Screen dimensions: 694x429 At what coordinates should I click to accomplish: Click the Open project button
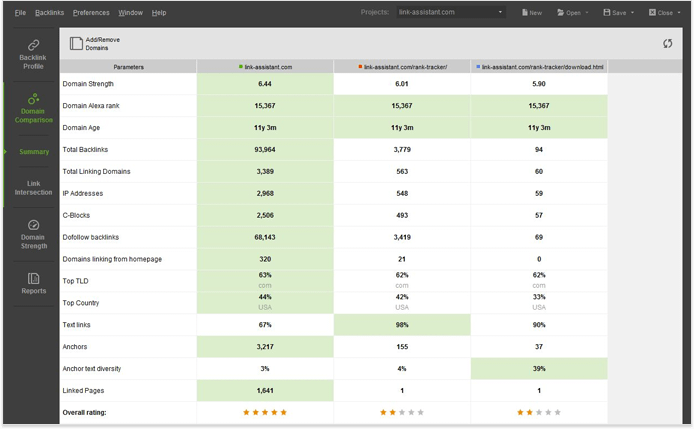569,12
